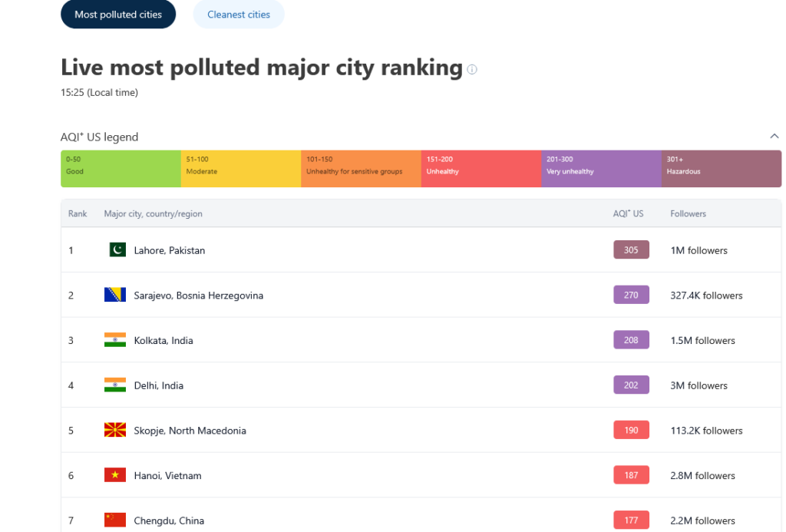This screenshot has width=786, height=532.
Task: Click Lahore's 305 AQI badge
Action: [631, 250]
